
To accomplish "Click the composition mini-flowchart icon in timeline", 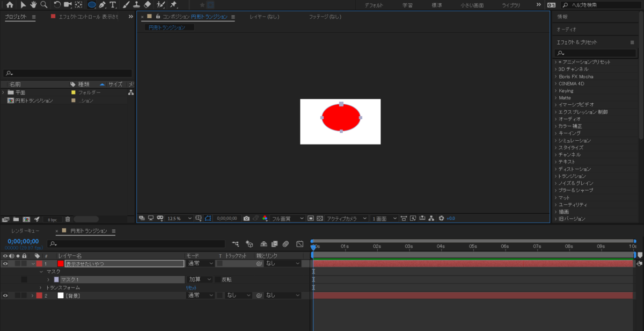I will (236, 244).
